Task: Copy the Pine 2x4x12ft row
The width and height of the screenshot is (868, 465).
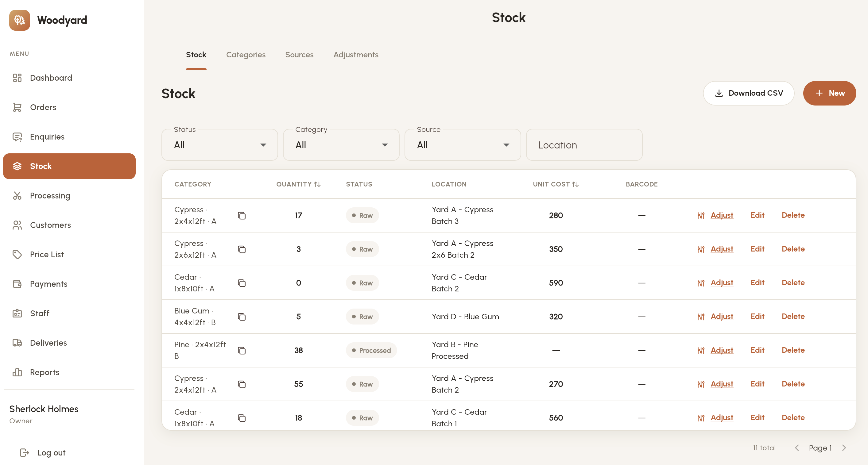Action: 242,351
